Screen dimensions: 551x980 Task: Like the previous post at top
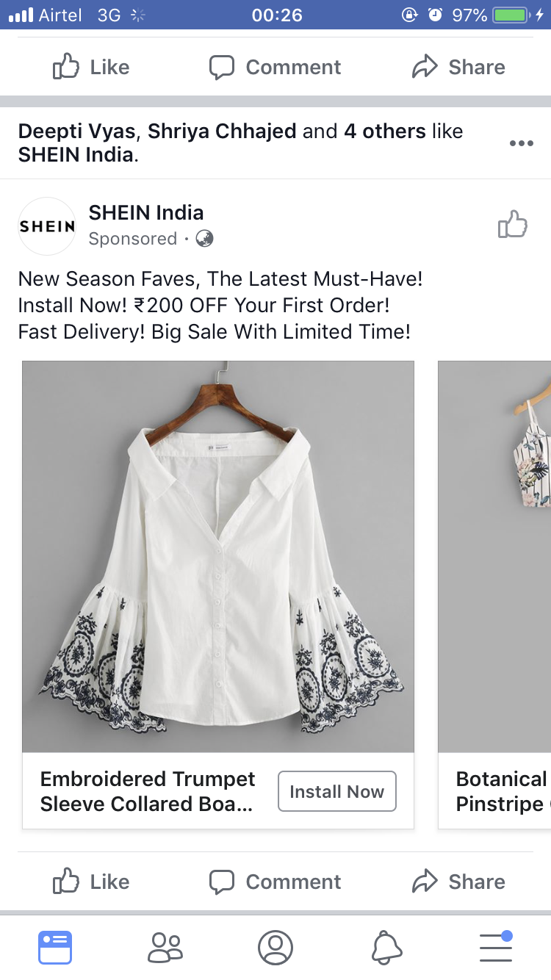point(91,68)
